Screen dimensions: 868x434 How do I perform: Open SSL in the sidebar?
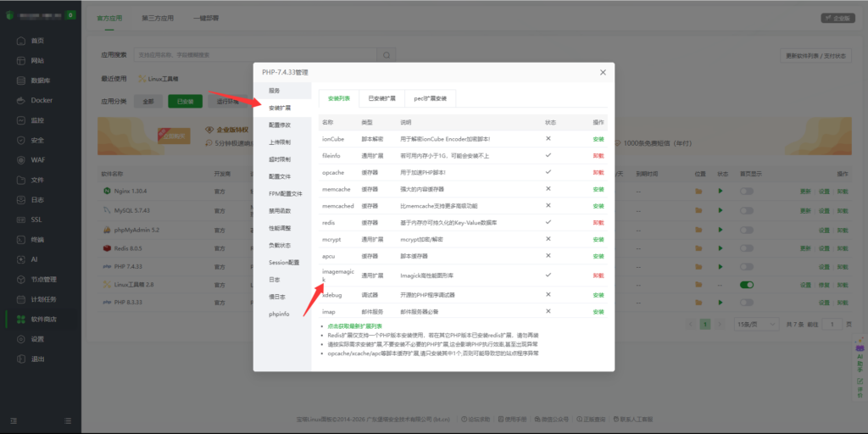pyautogui.click(x=36, y=220)
